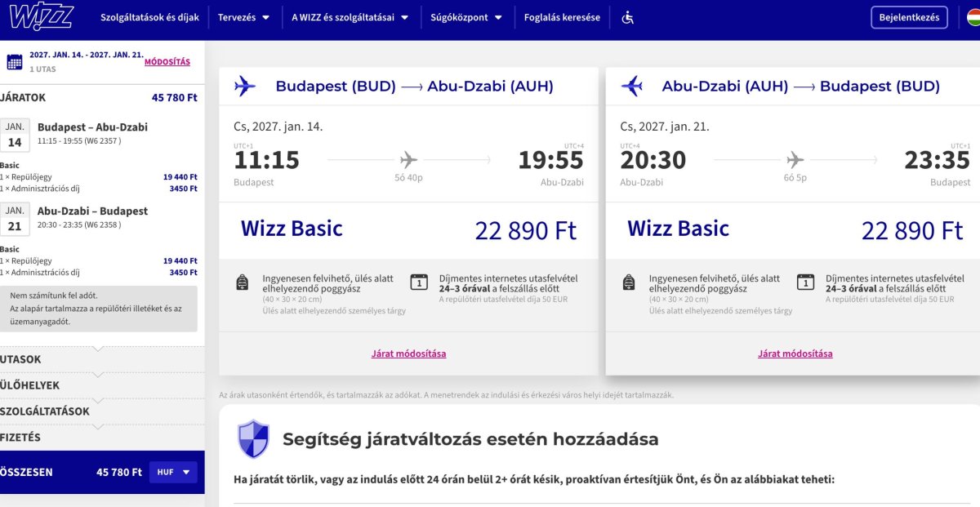Image resolution: width=980 pixels, height=507 pixels.
Task: Click the plane icon beside Abu-Dzabi (AUH) → Budapest
Action: click(631, 86)
